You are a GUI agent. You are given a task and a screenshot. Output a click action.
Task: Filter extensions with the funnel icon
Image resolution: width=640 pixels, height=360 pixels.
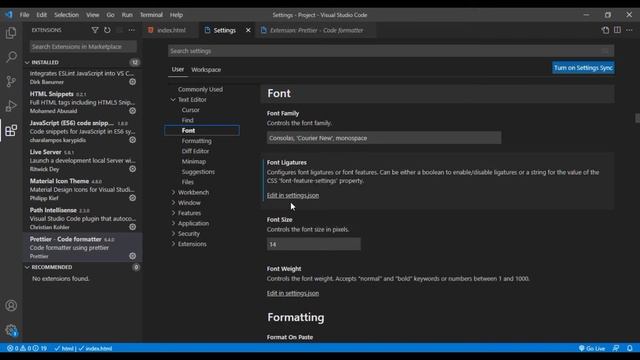tap(95, 30)
